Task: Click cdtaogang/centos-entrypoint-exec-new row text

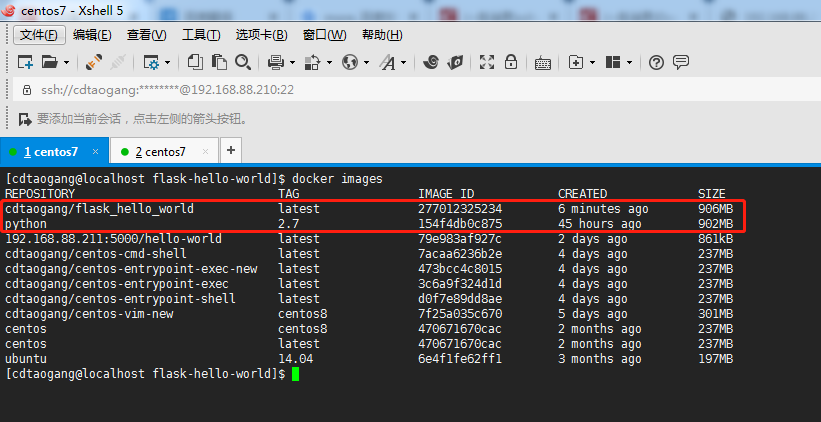Action: click(x=131, y=269)
